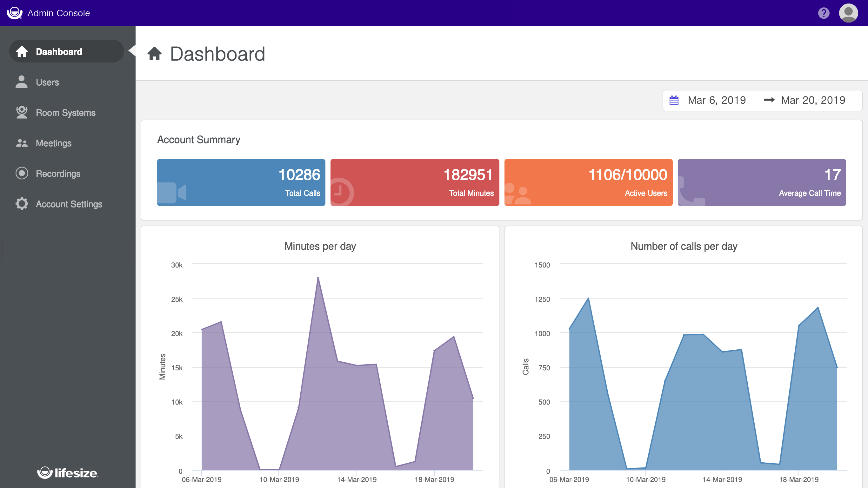
Task: Go to the Meetings section
Action: pos(54,143)
